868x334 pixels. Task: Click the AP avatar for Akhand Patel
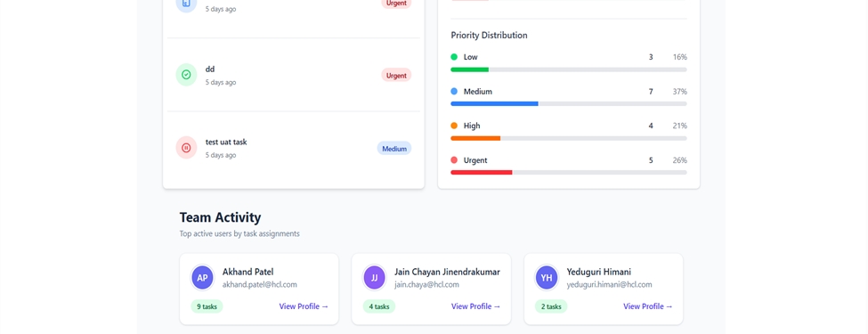coord(203,278)
